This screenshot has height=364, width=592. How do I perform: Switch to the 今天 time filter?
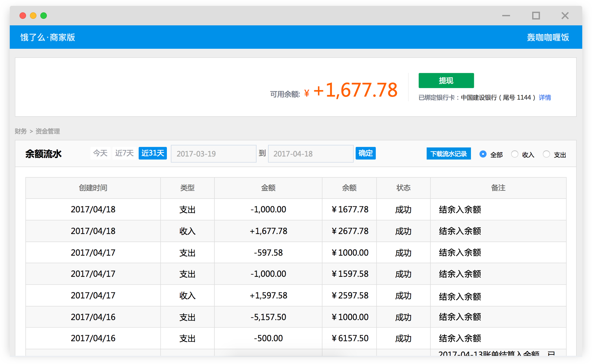[x=100, y=153]
